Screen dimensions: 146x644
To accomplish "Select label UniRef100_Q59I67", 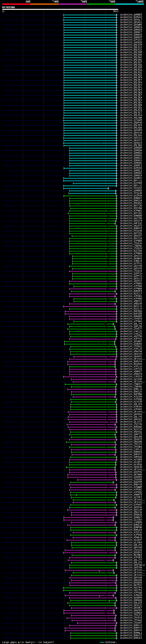I will coord(131,236).
